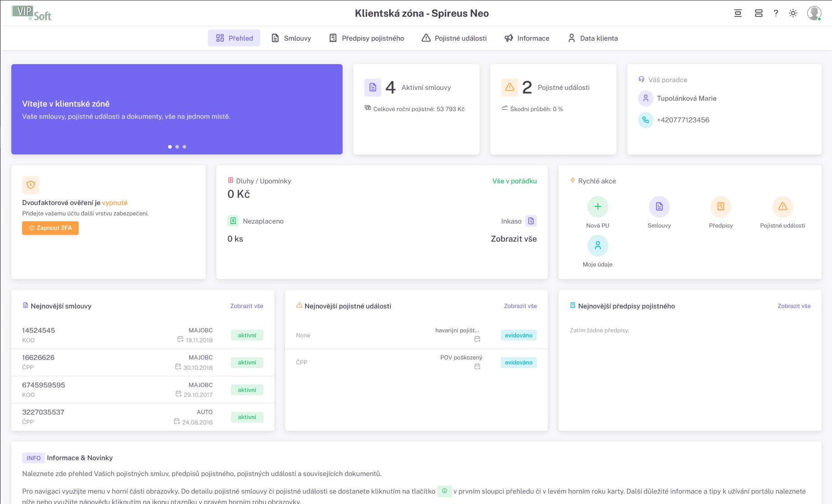This screenshot has height=504, width=832.
Task: Click the compact layout icon in header
Action: point(738,13)
